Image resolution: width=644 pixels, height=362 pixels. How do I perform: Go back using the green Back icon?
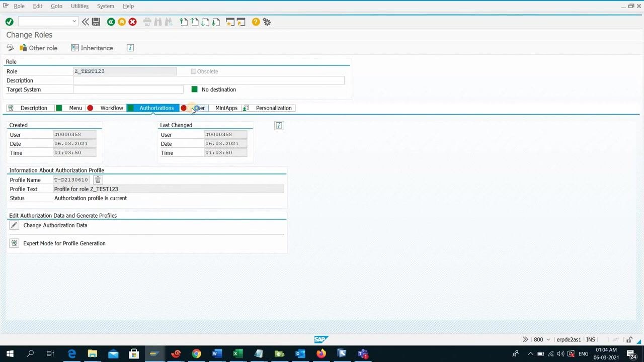pyautogui.click(x=111, y=22)
